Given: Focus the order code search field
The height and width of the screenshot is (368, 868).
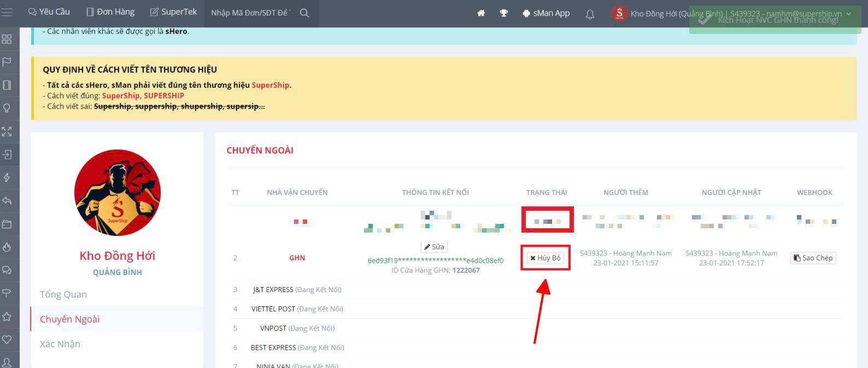Looking at the screenshot, I should pyautogui.click(x=251, y=13).
